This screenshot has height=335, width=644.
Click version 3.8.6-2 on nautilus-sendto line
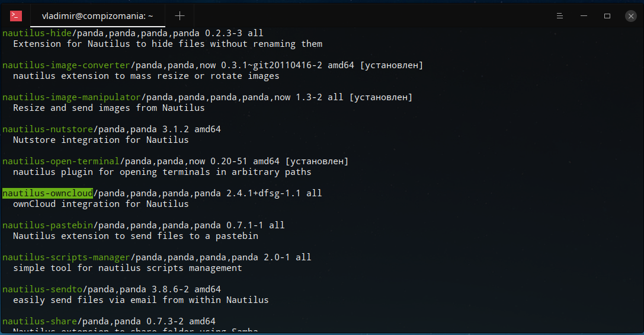tap(170, 289)
